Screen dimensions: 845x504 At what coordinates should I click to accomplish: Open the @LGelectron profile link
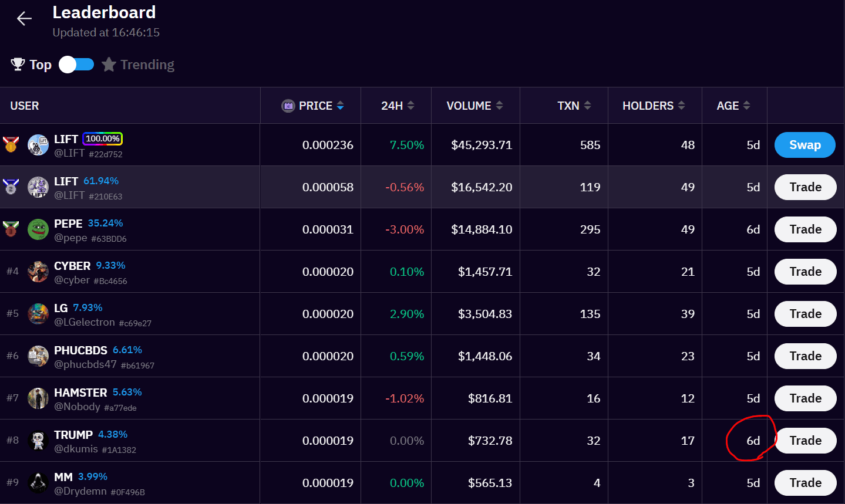click(85, 322)
